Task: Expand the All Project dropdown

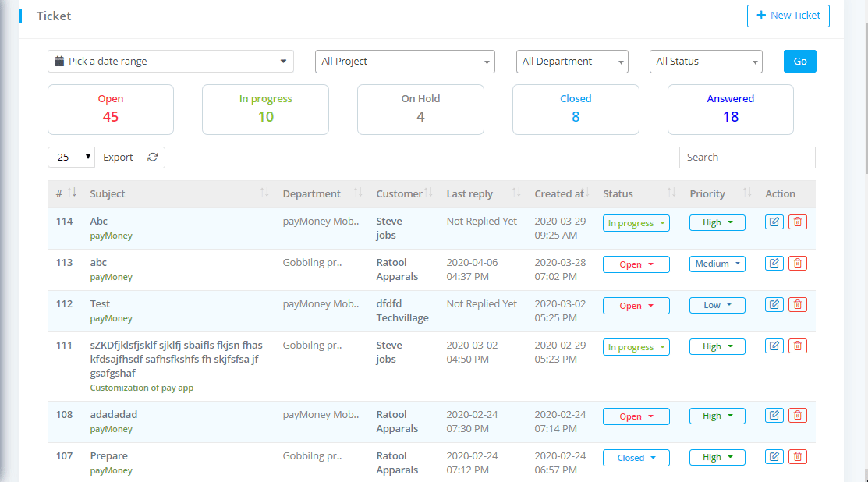Action: [x=405, y=62]
